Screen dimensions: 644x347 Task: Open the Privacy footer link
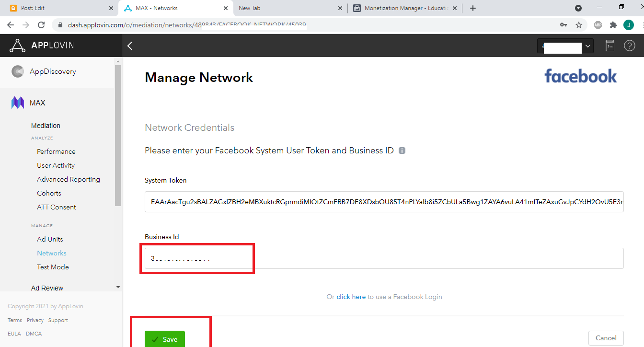click(35, 320)
